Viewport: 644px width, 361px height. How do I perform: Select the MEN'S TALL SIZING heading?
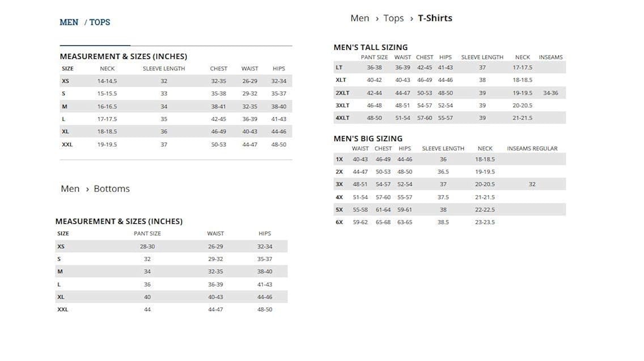tap(370, 47)
